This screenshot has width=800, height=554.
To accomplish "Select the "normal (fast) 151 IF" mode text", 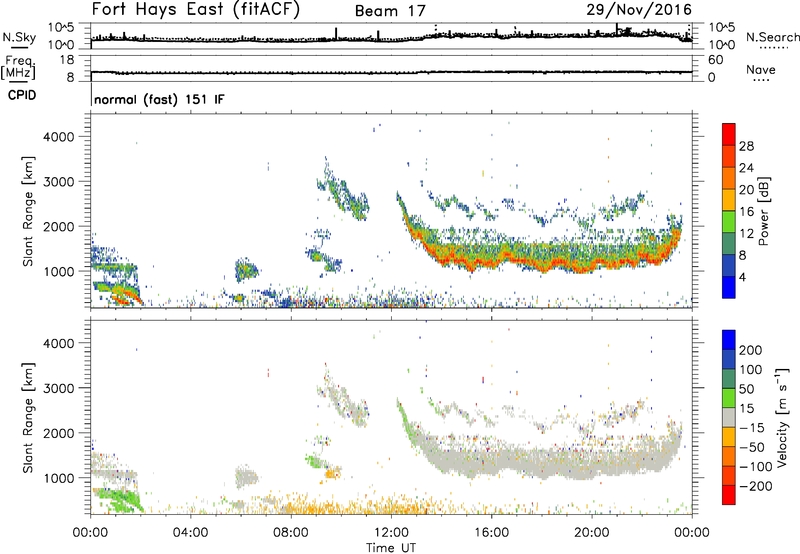I will click(159, 99).
